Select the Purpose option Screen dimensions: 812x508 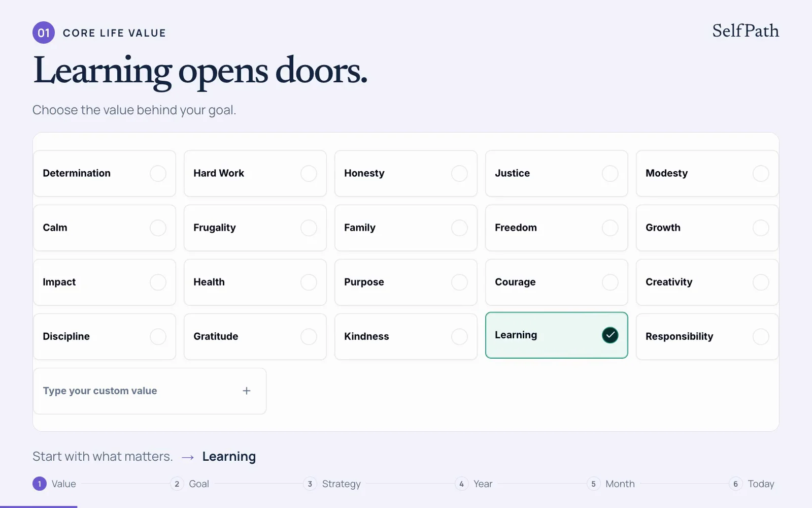[x=406, y=282]
